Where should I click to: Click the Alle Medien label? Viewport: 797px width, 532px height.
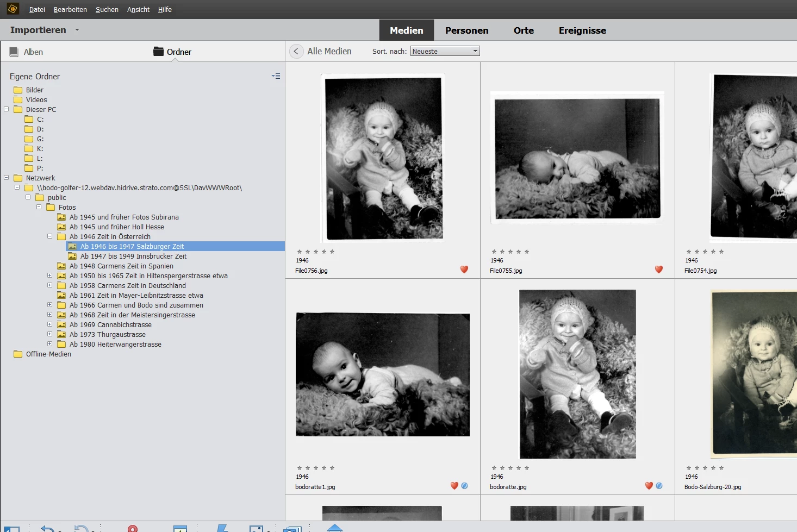[329, 51]
